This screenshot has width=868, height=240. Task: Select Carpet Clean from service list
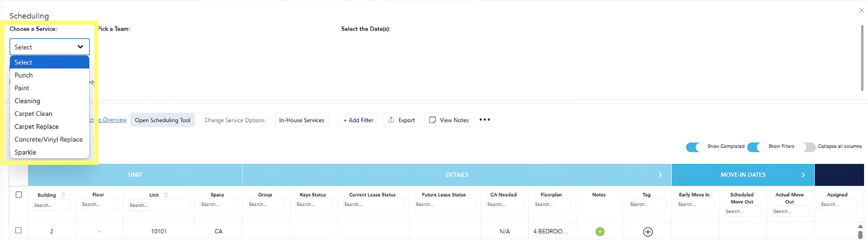coord(34,114)
